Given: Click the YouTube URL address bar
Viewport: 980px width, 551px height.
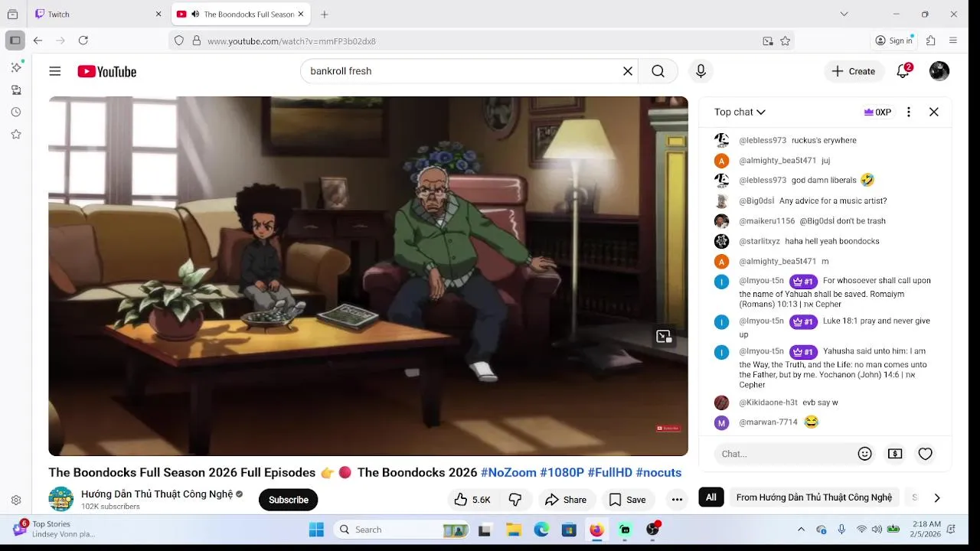Looking at the screenshot, I should point(482,41).
